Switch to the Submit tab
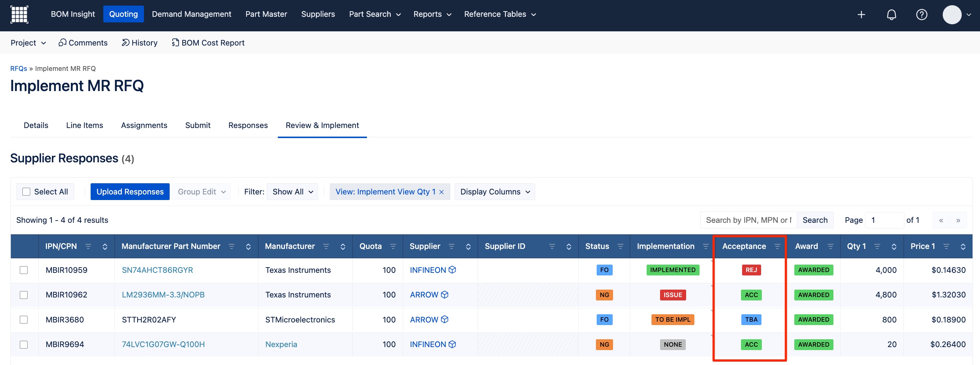Viewport: 980px width, 365px height. pos(197,125)
